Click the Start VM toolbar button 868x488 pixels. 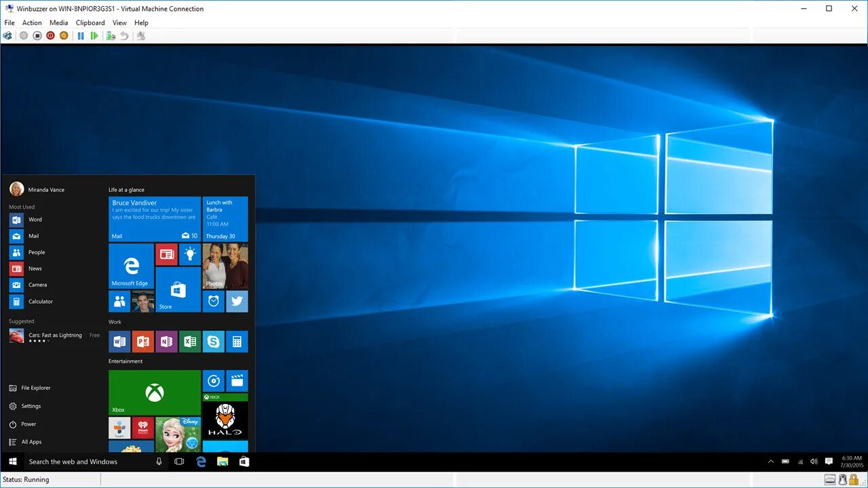point(24,35)
